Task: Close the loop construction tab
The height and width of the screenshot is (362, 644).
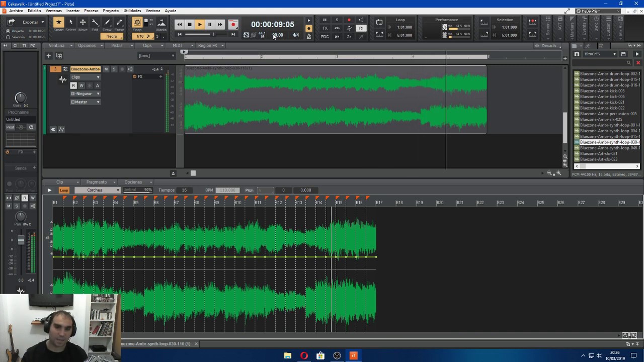Action: coord(196,344)
